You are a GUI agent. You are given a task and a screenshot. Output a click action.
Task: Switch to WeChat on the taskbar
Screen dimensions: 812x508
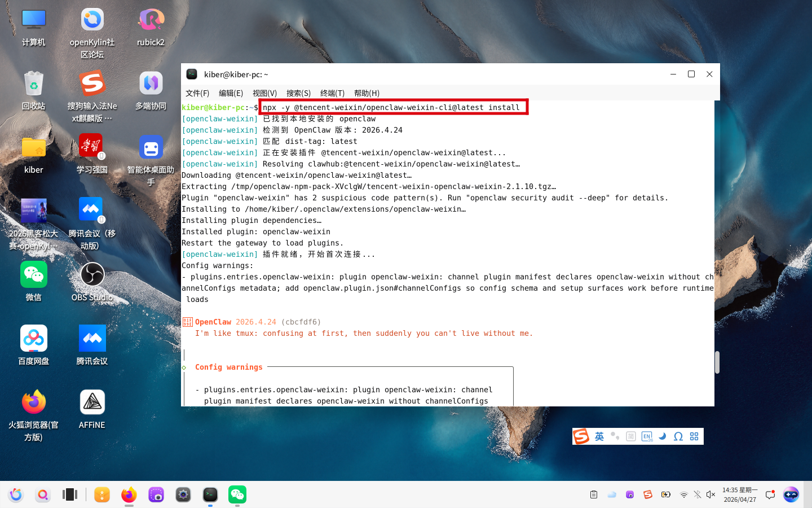tap(237, 495)
